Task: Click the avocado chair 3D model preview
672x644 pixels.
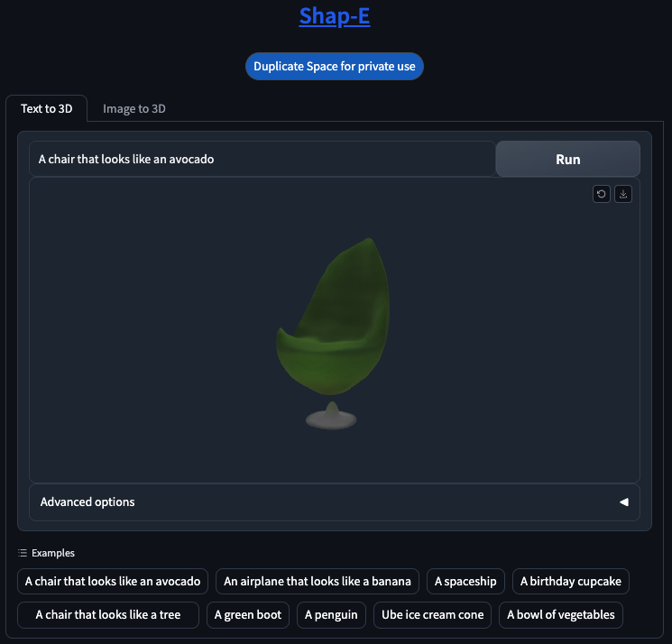Action: pyautogui.click(x=333, y=334)
